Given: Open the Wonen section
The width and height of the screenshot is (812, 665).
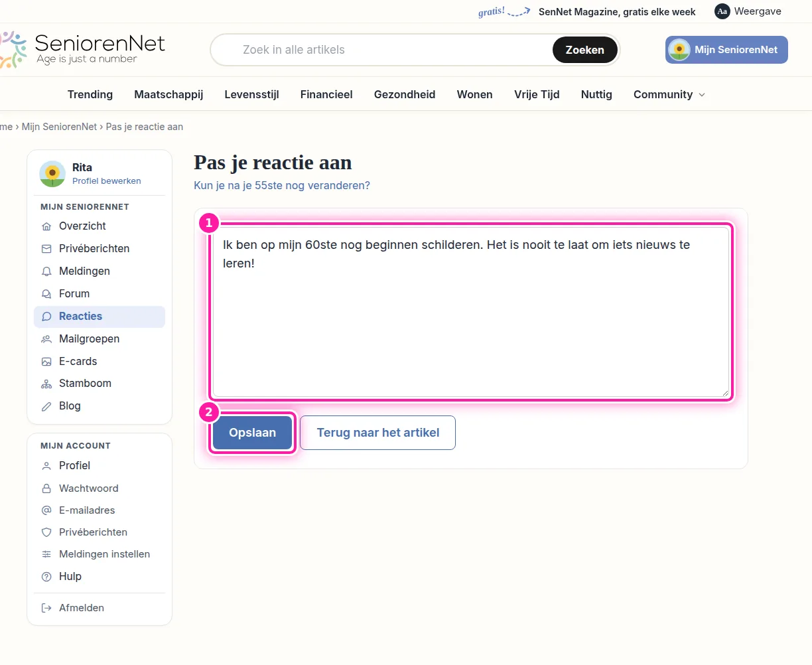Looking at the screenshot, I should [x=475, y=94].
